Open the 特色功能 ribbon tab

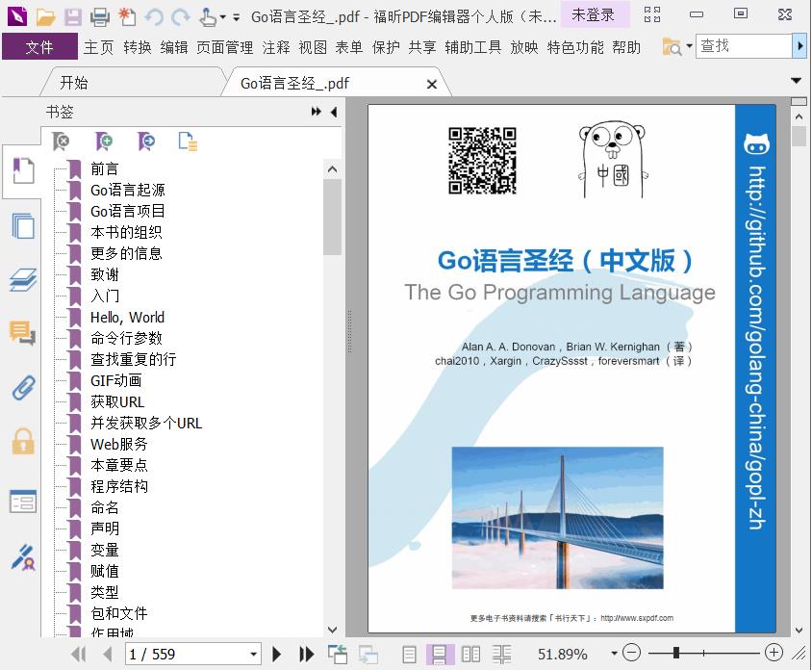(575, 47)
